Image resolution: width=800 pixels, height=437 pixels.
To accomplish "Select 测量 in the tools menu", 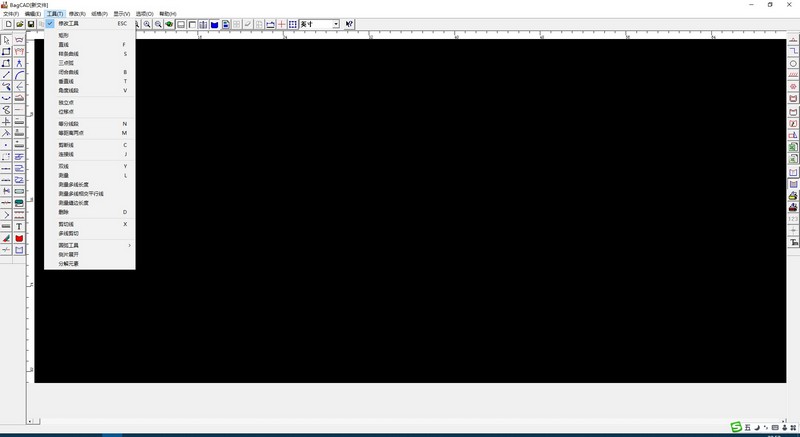I will point(64,175).
